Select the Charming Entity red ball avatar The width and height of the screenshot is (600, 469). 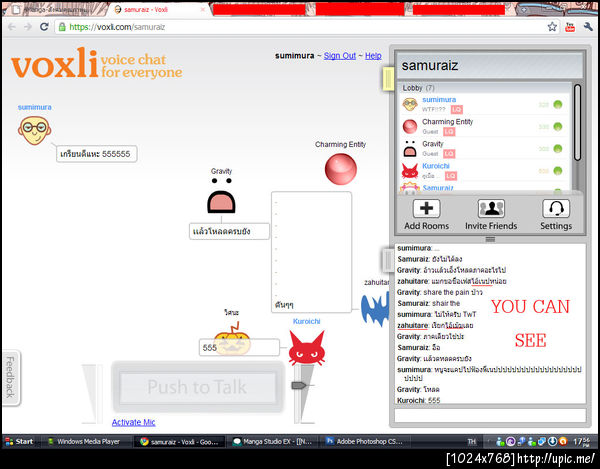(341, 169)
